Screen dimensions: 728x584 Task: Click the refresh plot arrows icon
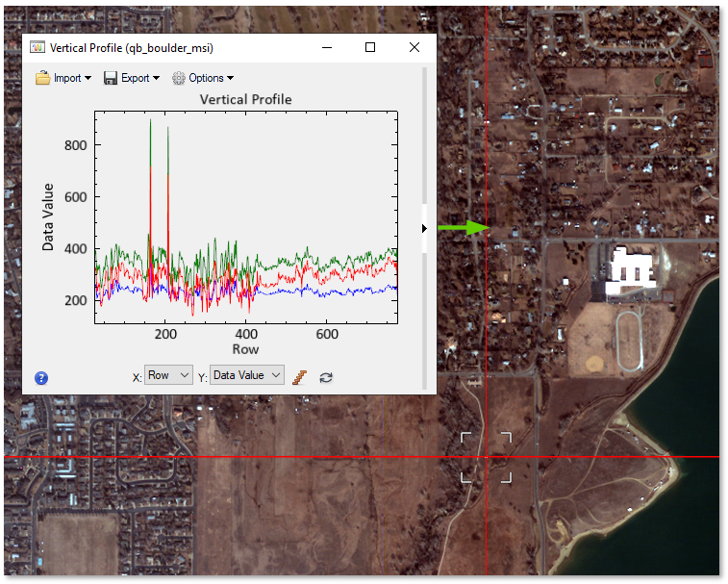(326, 376)
